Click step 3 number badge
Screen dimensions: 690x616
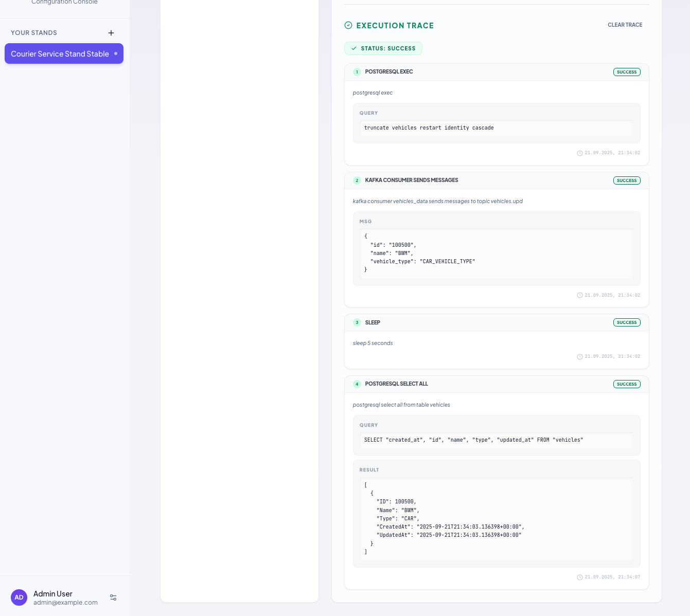[x=357, y=322]
